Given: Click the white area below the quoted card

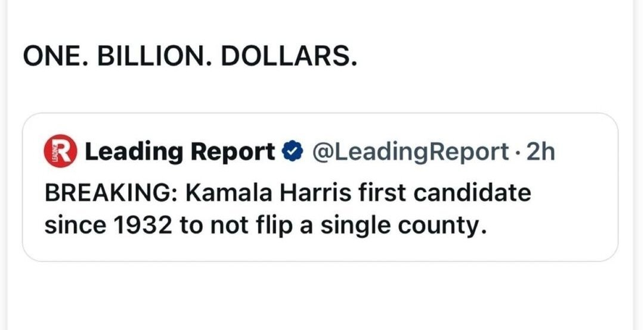Looking at the screenshot, I should pos(322,295).
